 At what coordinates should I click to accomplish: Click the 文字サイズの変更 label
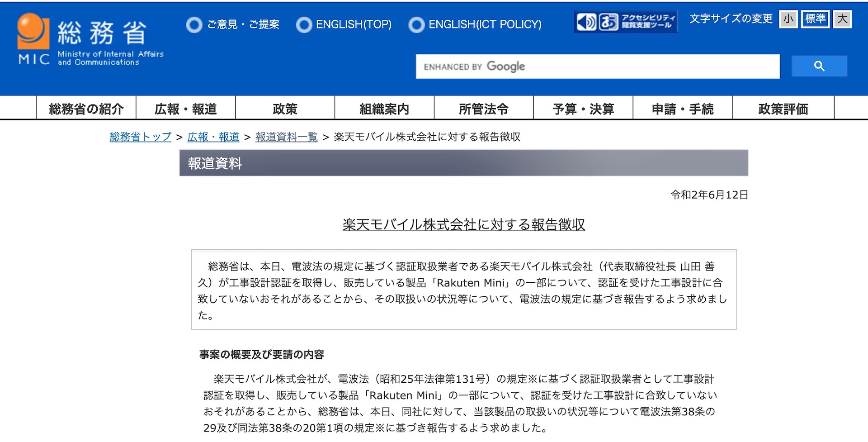[x=731, y=19]
